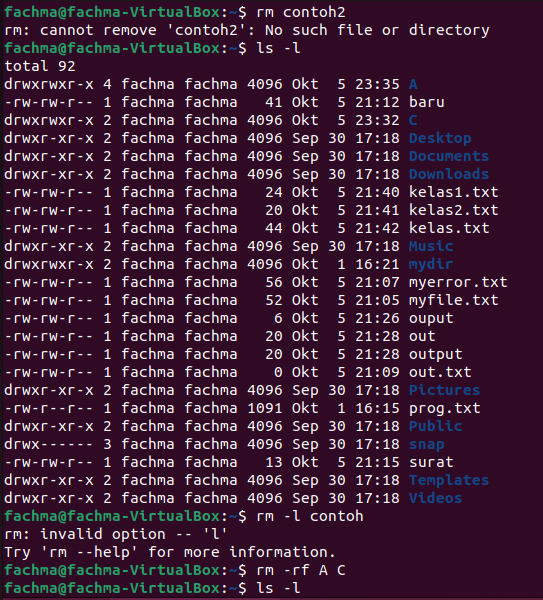Click the surat filename
Image resolution: width=543 pixels, height=600 pixels.
pyautogui.click(x=431, y=462)
